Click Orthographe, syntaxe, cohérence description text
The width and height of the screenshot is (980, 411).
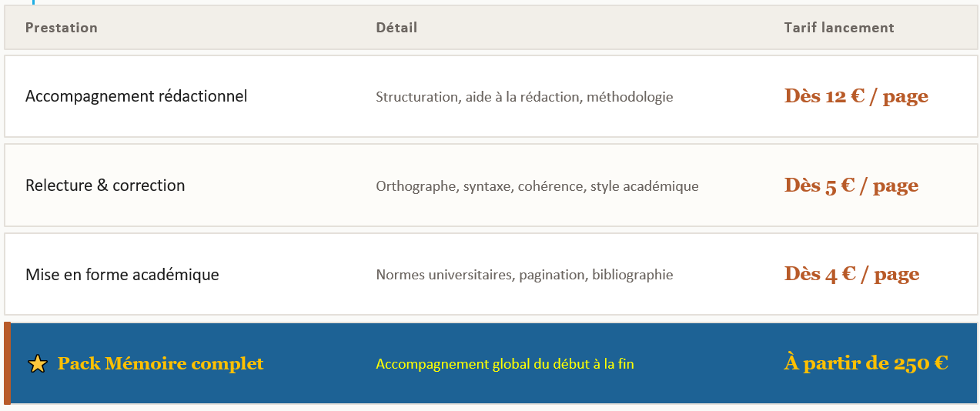pyautogui.click(x=482, y=186)
